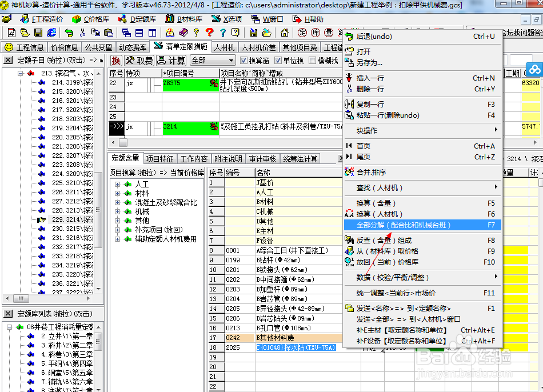Choose 统一调整<当前行>市场价 menu entry

click(422, 293)
